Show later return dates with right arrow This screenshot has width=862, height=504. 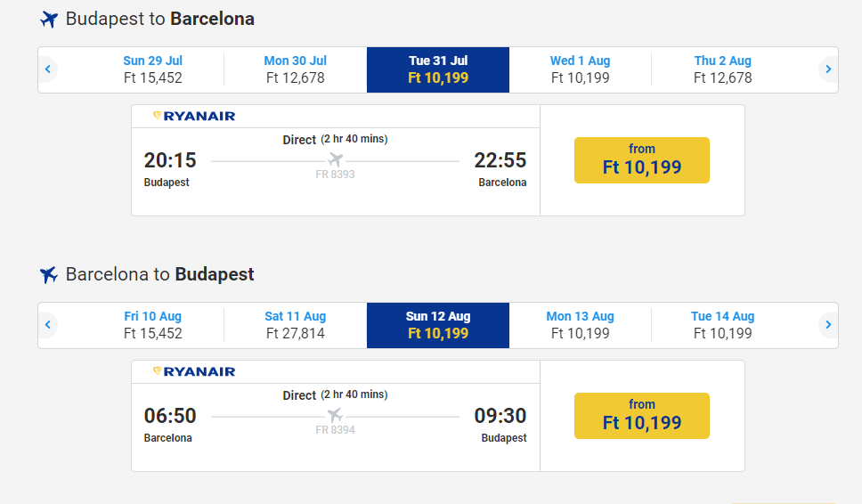pos(828,325)
